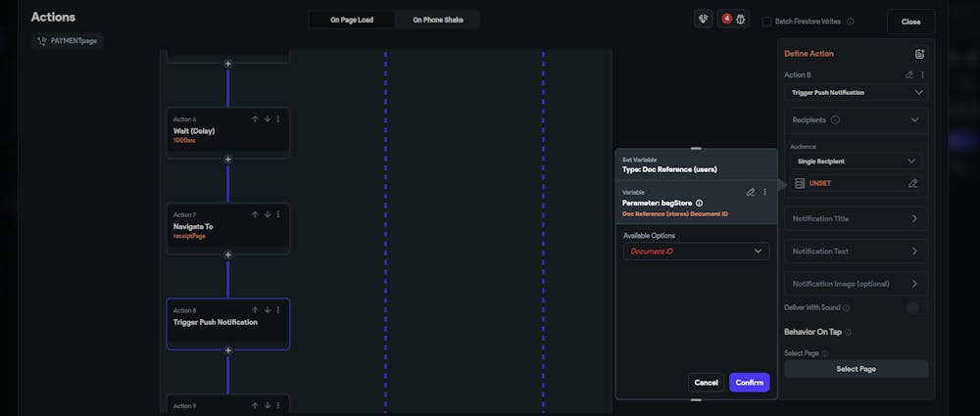Switch to the On Phone Shake tab
Viewport: 980px width, 416px height.
pyautogui.click(x=437, y=20)
